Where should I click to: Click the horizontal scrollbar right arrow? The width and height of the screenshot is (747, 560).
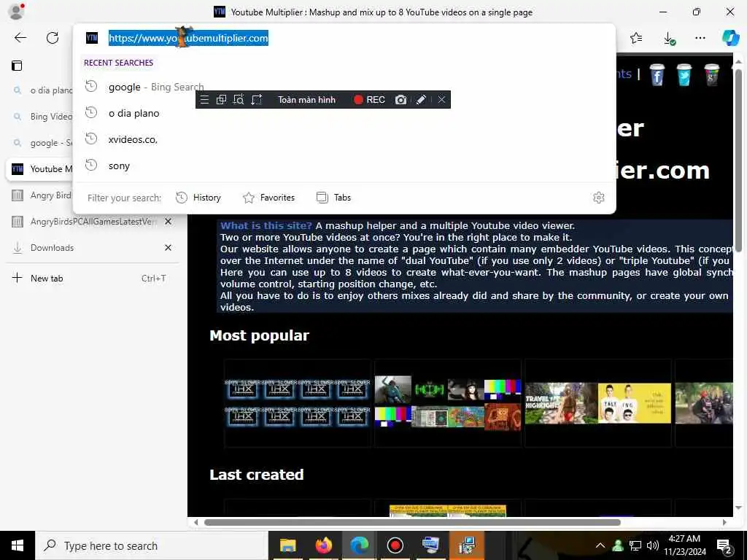[x=724, y=522]
